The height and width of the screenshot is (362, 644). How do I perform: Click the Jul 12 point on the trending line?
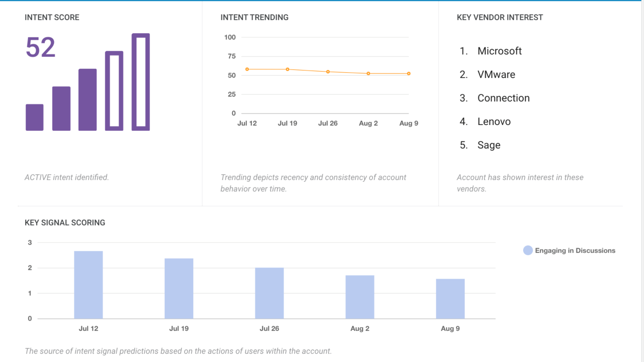247,69
